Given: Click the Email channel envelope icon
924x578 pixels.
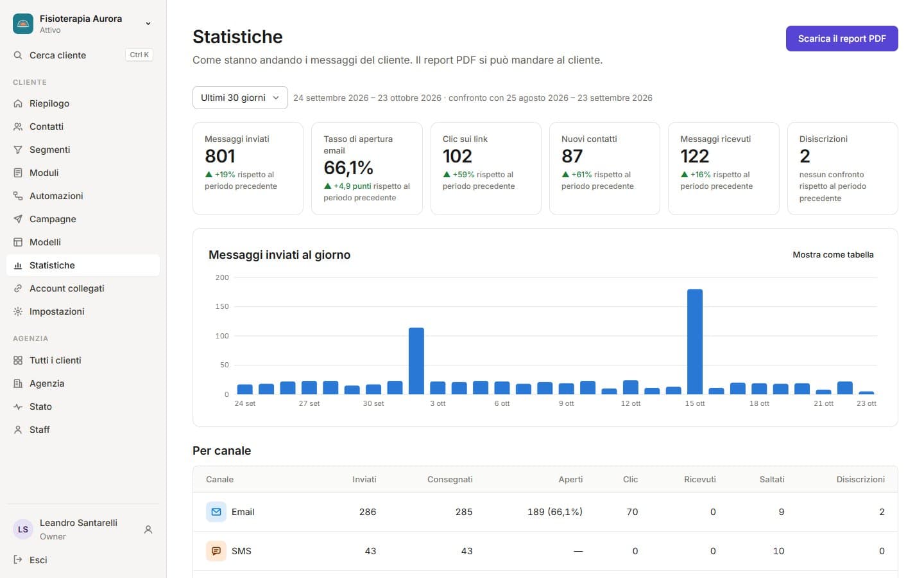Looking at the screenshot, I should pos(216,512).
